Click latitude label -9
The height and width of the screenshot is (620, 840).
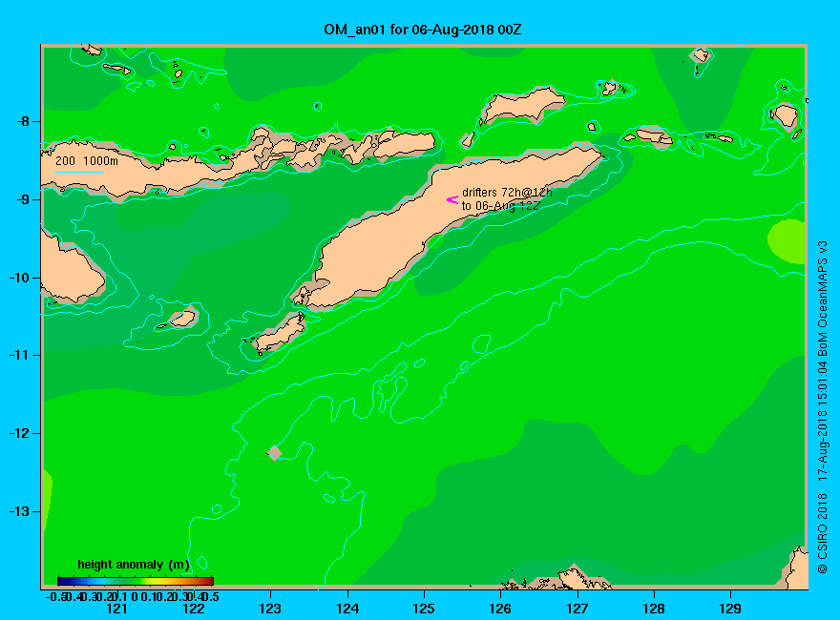(x=23, y=199)
